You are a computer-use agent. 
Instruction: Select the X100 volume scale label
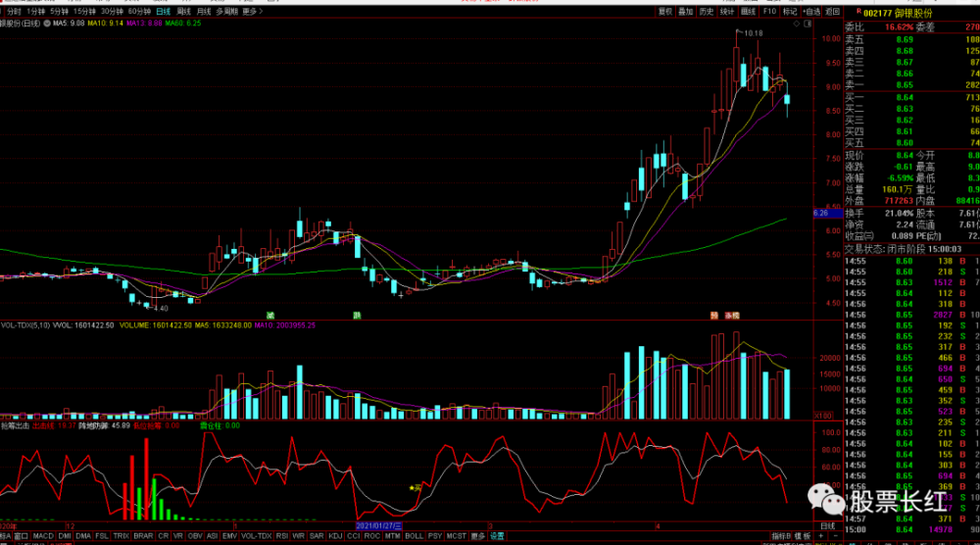point(823,416)
